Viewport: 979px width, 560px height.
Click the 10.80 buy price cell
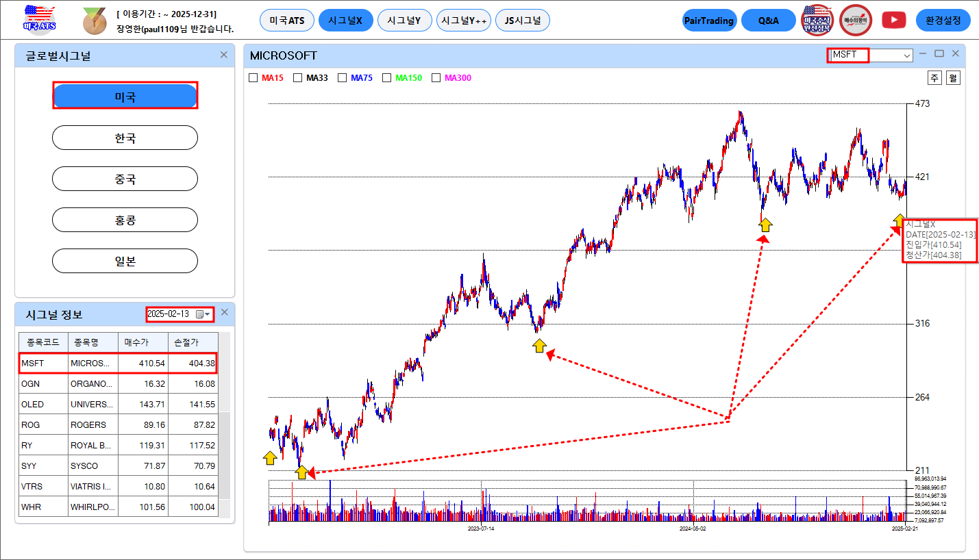[142, 486]
